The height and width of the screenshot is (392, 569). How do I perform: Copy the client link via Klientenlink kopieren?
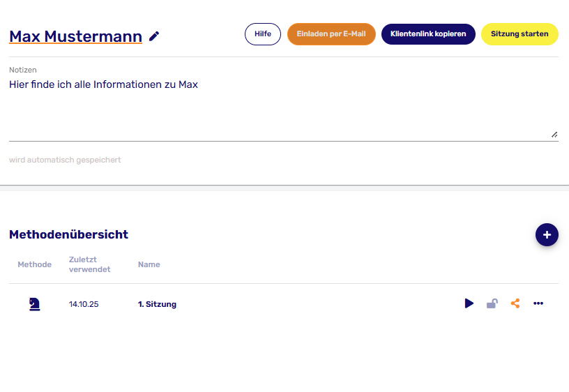428,34
